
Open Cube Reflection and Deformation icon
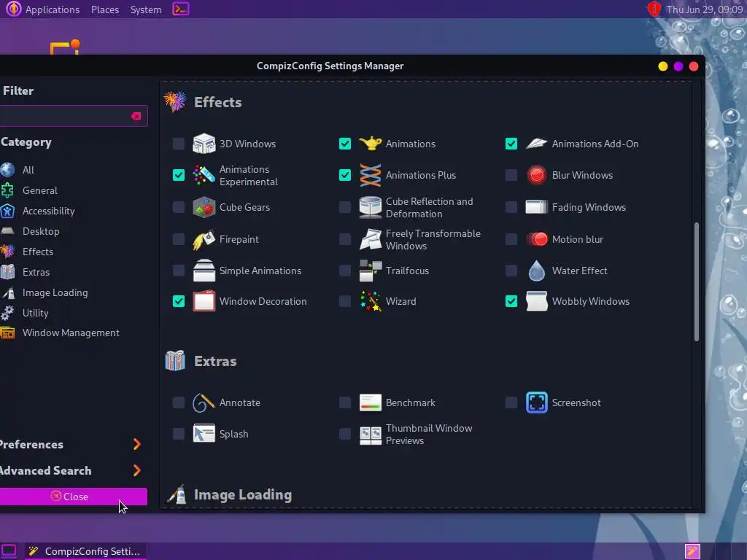pyautogui.click(x=370, y=207)
